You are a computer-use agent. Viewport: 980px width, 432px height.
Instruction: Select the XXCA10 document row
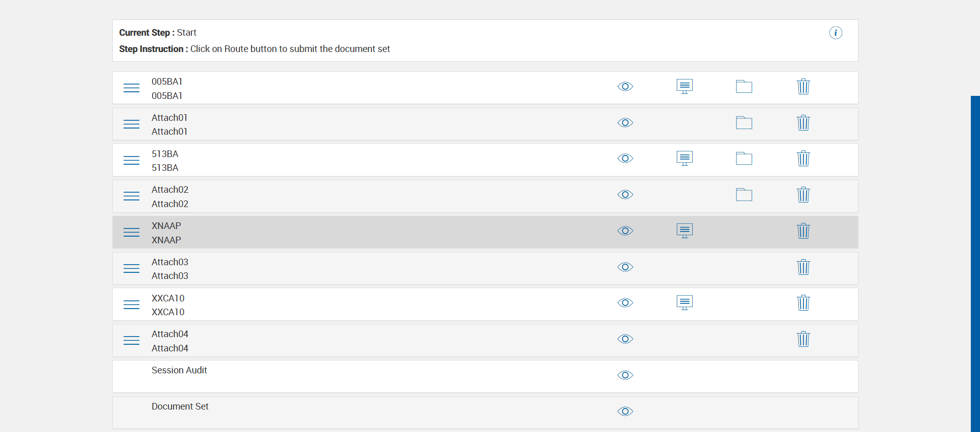point(168,305)
